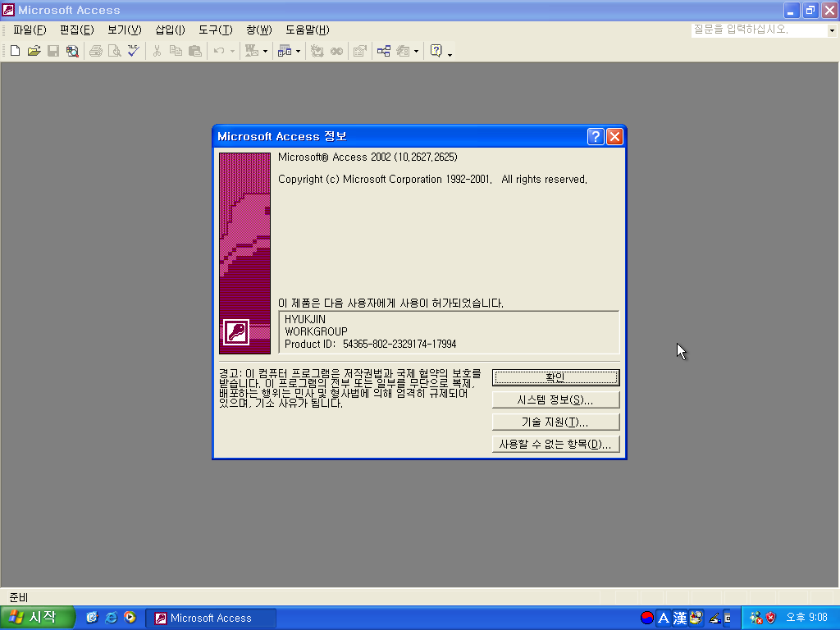Click the Print Preview icon
The image size is (840, 630).
pos(115,51)
